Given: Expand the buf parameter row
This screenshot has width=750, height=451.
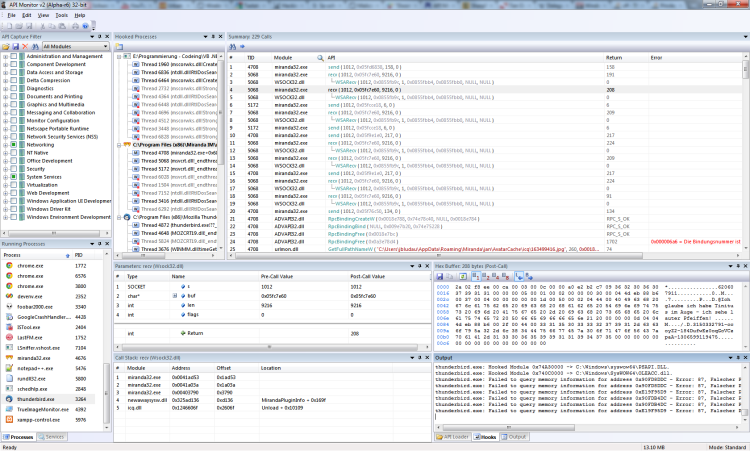Looking at the screenshot, I should 175,296.
